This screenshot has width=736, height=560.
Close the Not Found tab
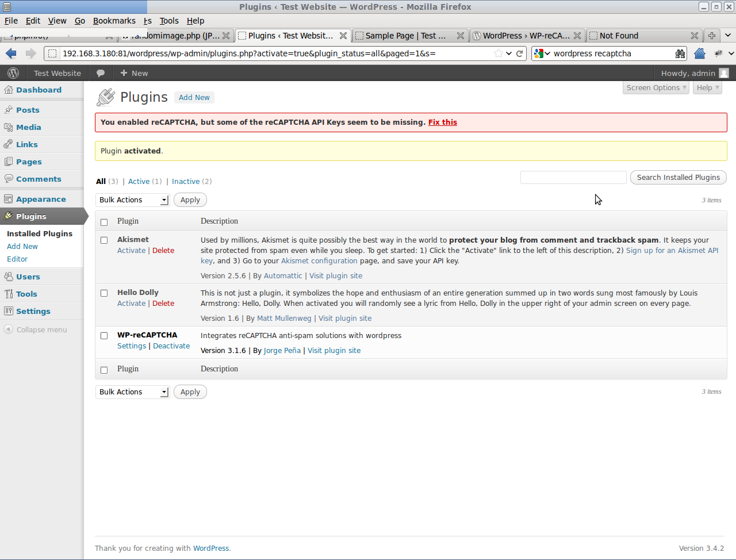695,36
